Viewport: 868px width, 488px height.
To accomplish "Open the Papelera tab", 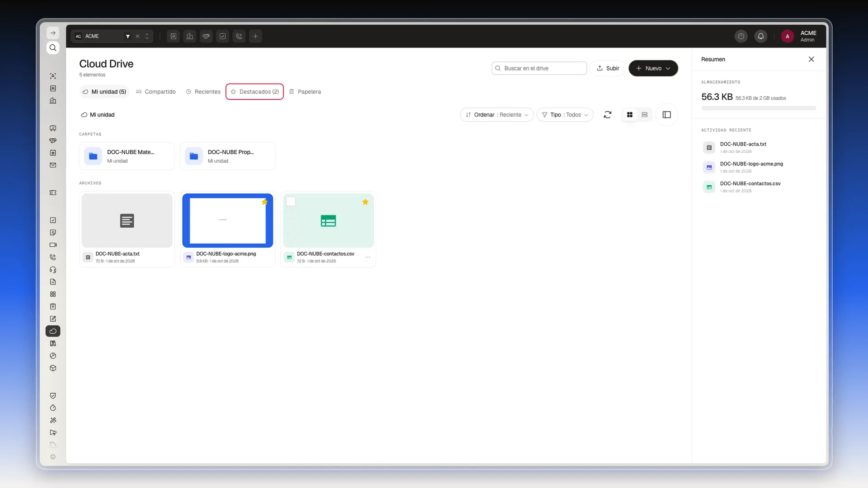I will click(x=305, y=92).
